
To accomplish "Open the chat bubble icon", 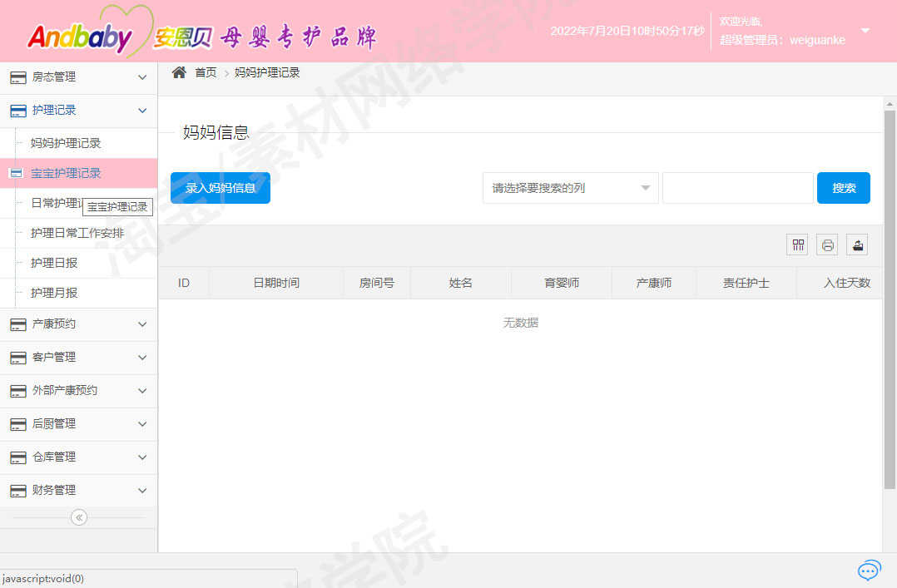I will (869, 571).
